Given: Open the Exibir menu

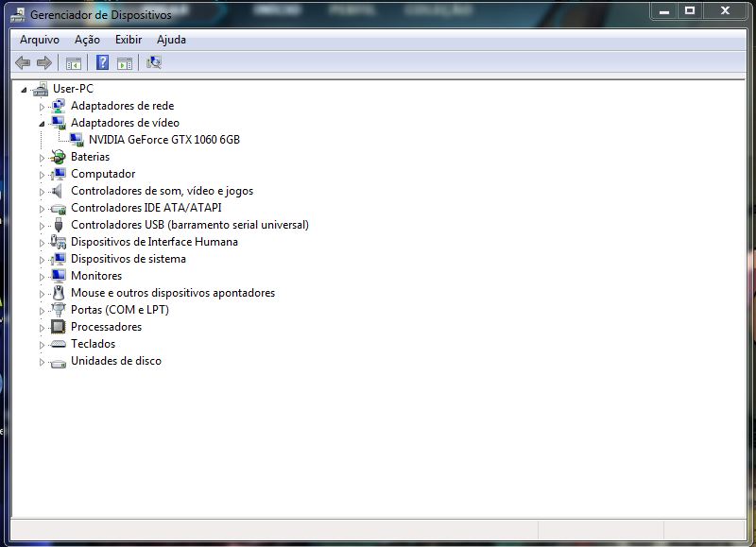Looking at the screenshot, I should point(129,40).
